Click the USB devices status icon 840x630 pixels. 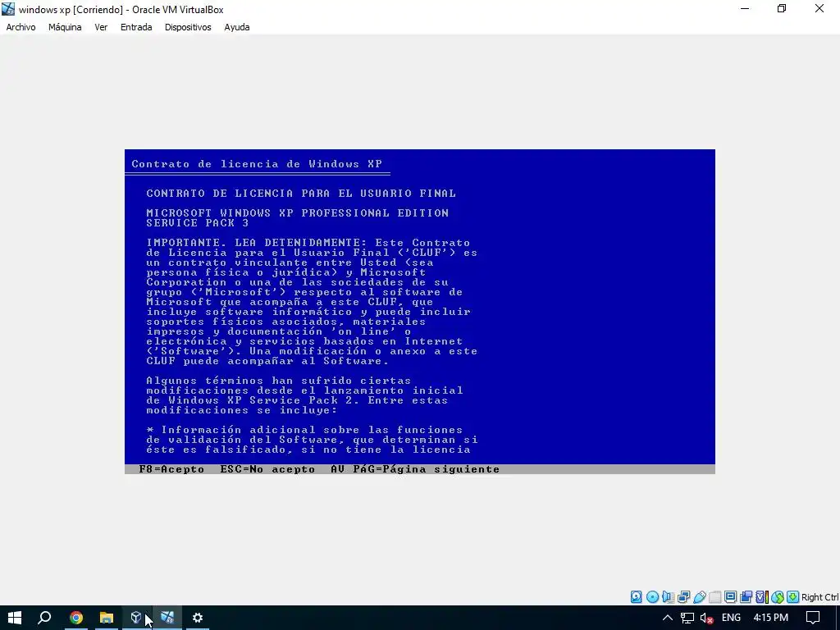coord(700,597)
